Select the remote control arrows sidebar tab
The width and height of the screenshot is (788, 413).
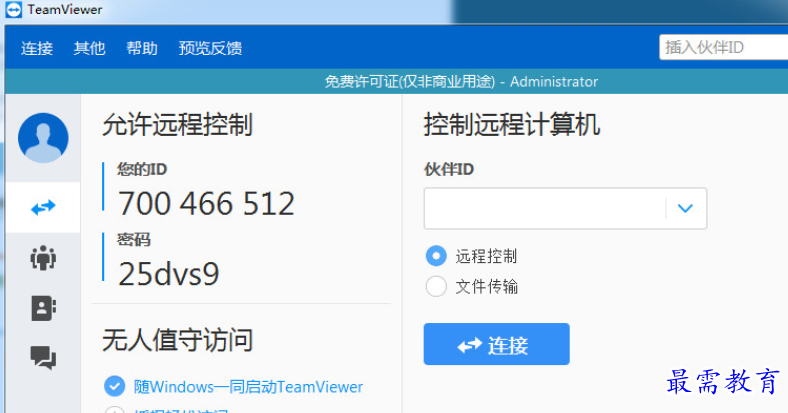click(x=43, y=207)
